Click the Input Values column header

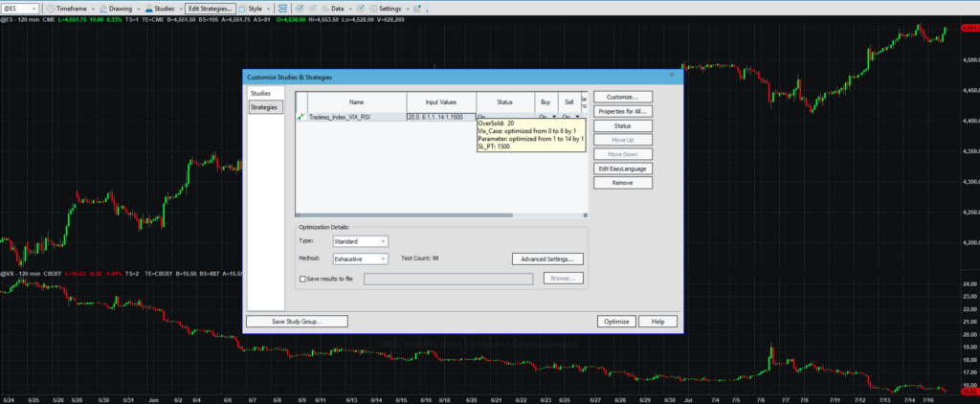pyautogui.click(x=441, y=101)
